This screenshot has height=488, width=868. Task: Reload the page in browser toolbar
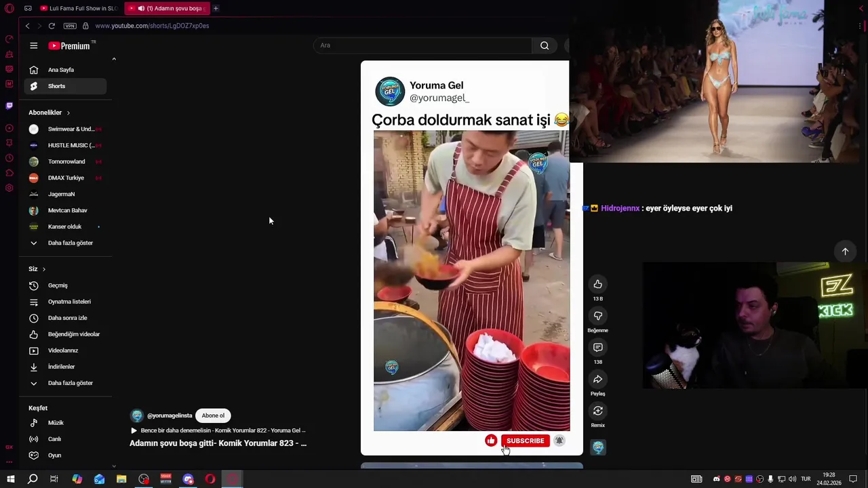[52, 26]
